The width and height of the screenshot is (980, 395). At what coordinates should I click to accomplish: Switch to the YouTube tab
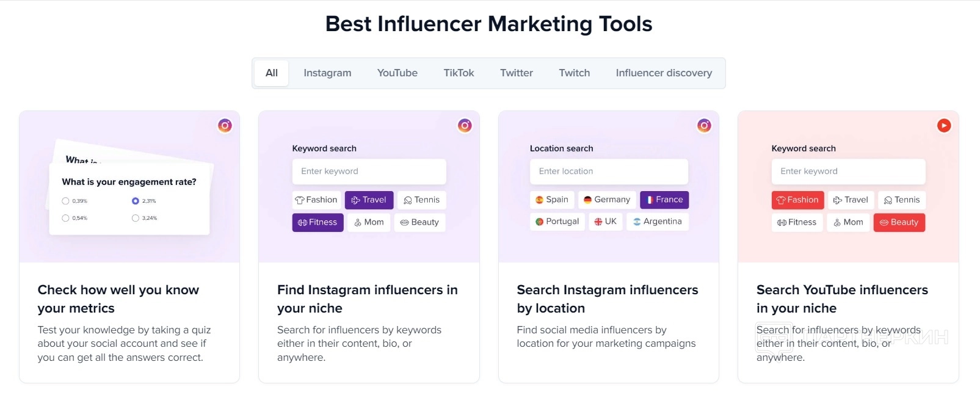tap(397, 73)
